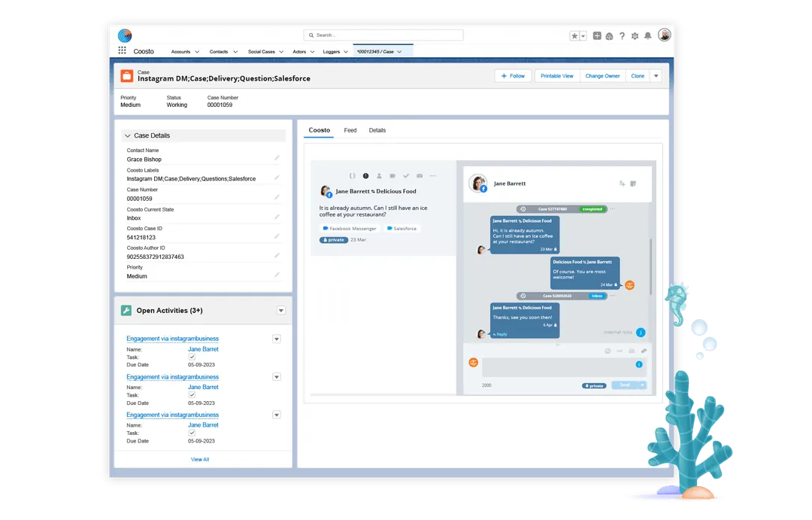Open the Accounts tab
This screenshot has width=812, height=520.
point(180,52)
